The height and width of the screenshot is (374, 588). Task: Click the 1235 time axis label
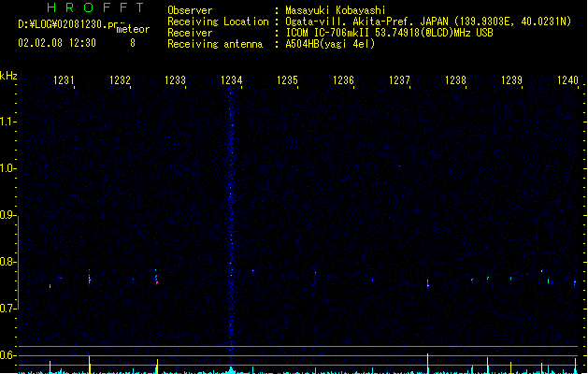tap(288, 80)
